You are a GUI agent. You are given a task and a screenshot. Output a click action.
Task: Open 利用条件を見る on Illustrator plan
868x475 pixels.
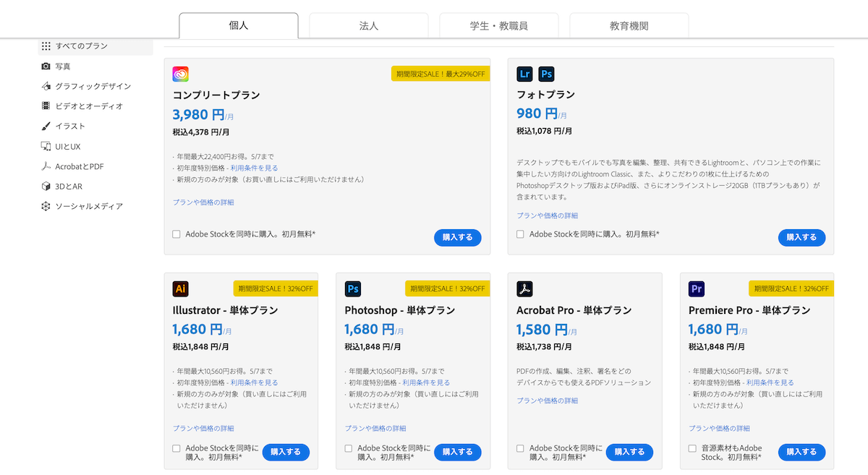(x=254, y=382)
